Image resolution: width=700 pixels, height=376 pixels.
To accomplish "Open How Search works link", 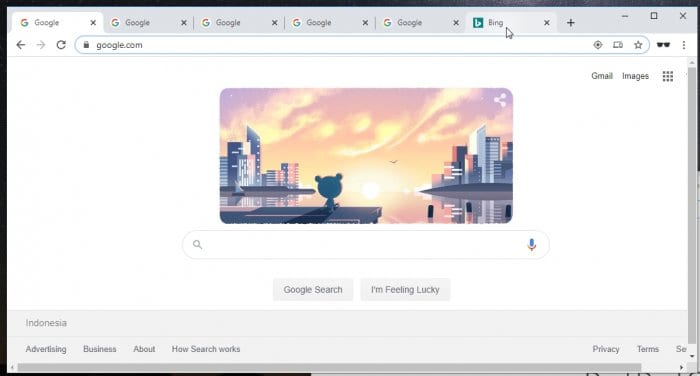I will (x=206, y=349).
